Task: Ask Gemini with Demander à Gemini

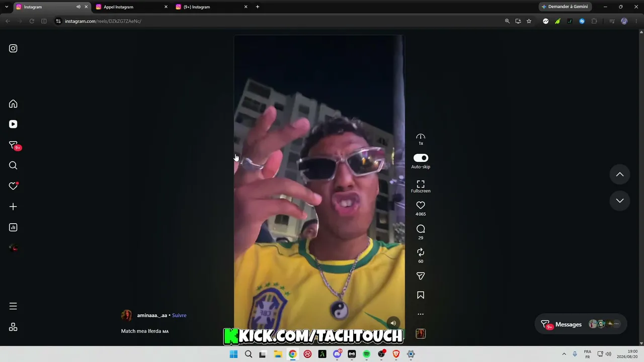Action: click(x=565, y=7)
